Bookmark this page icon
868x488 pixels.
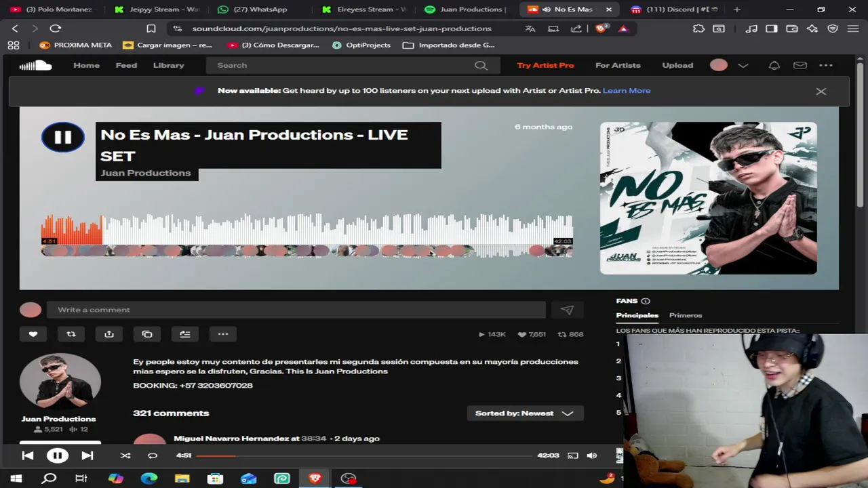click(x=151, y=28)
